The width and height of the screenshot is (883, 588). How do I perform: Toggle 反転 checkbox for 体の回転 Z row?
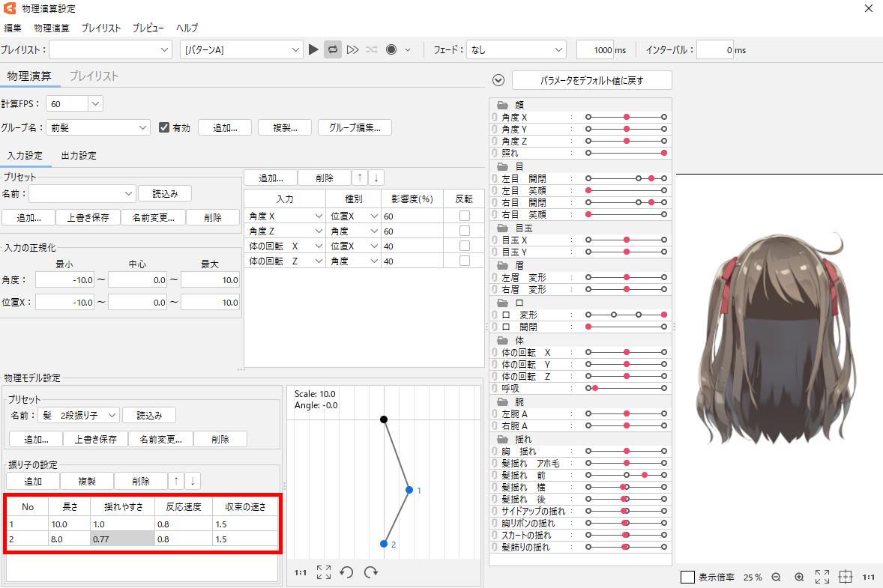[465, 261]
